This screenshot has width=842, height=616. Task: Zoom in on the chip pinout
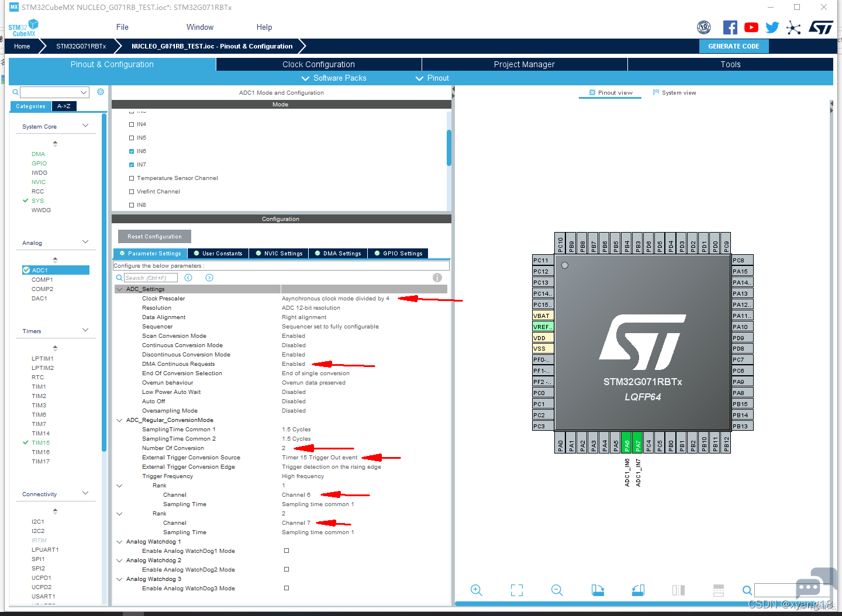477,590
